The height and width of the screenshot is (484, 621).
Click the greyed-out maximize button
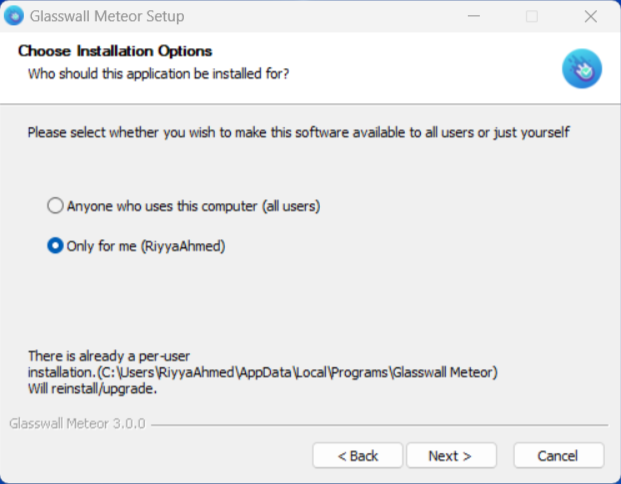531,16
